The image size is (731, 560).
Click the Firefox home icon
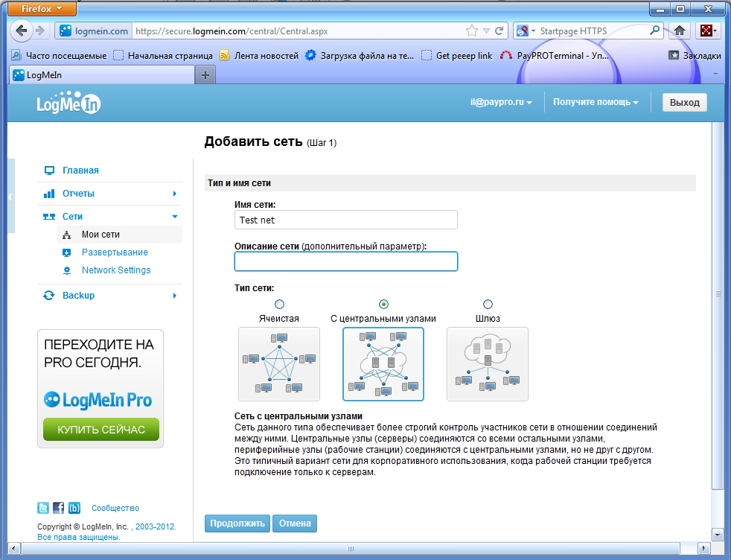click(679, 31)
